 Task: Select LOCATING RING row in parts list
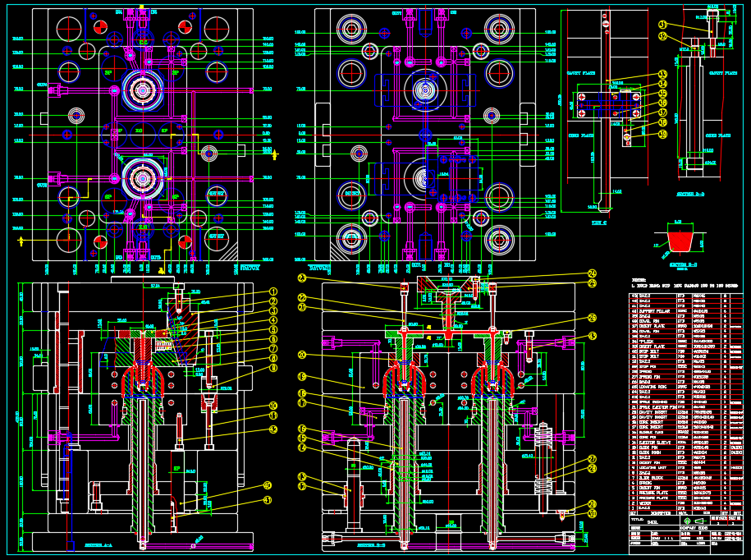[686, 387]
